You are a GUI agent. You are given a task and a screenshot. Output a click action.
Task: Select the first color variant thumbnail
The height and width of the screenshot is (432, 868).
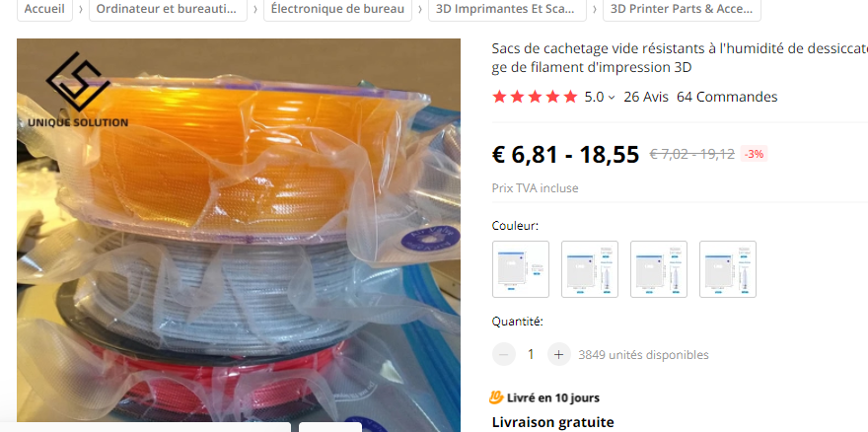click(521, 269)
